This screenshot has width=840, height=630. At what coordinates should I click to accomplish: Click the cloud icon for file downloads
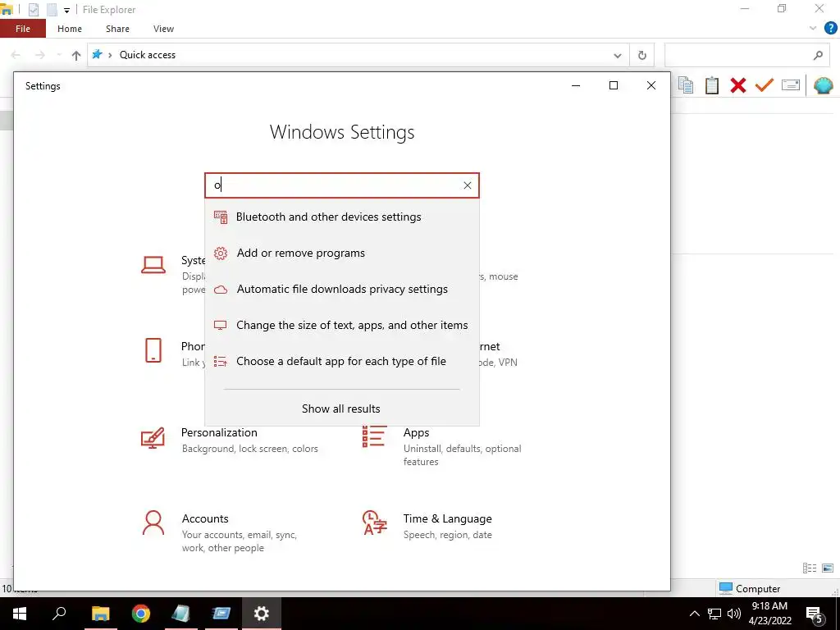221,290
